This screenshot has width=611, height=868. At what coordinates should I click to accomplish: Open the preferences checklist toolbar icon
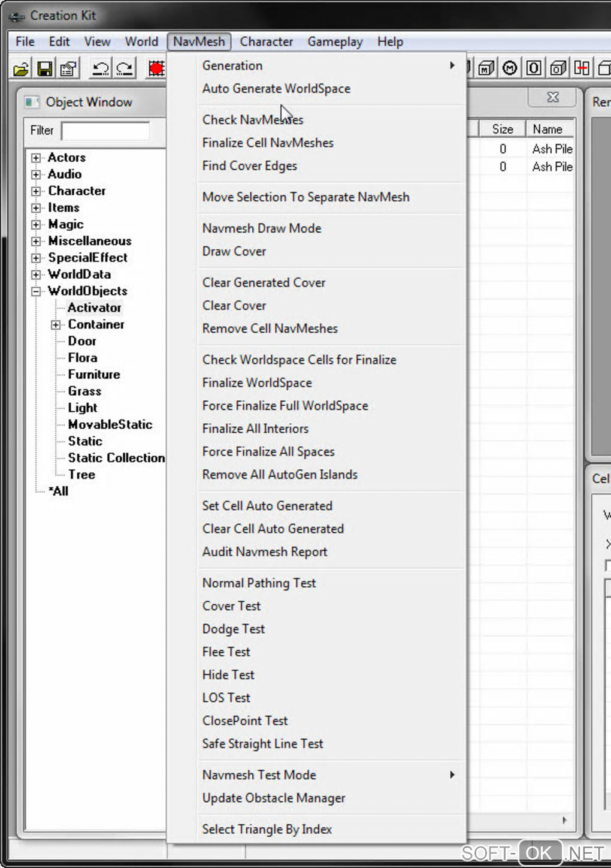[69, 69]
